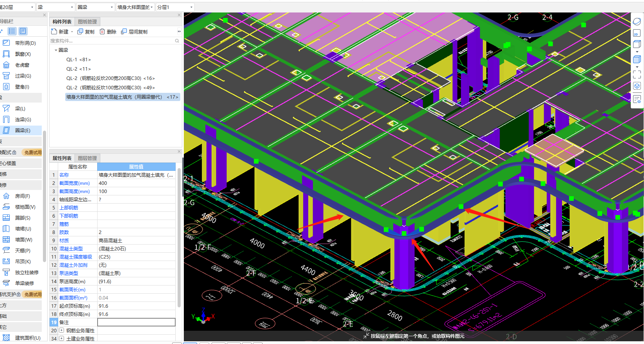Click the 材质 value 商品混凝土
This screenshot has width=644, height=344.
point(136,240)
